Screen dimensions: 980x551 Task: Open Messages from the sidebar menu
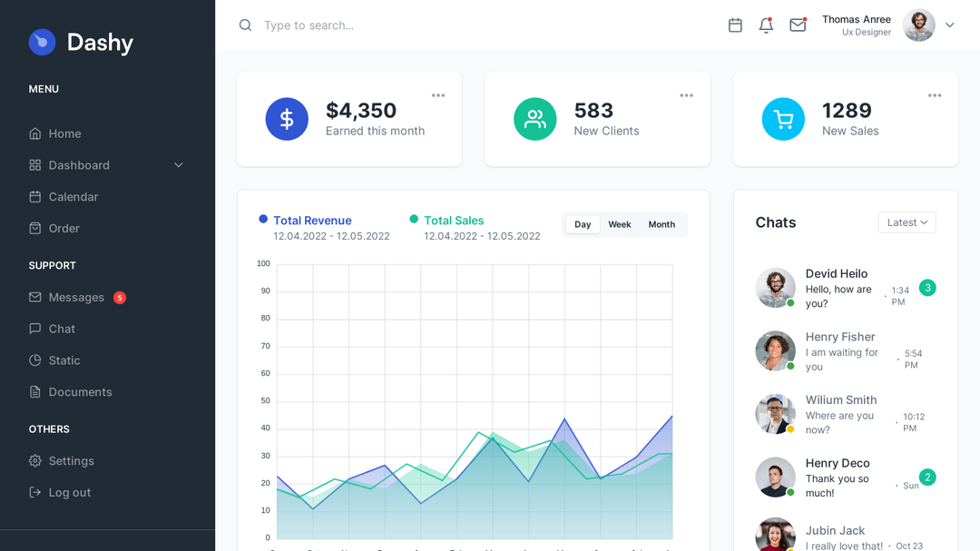pyautogui.click(x=76, y=297)
